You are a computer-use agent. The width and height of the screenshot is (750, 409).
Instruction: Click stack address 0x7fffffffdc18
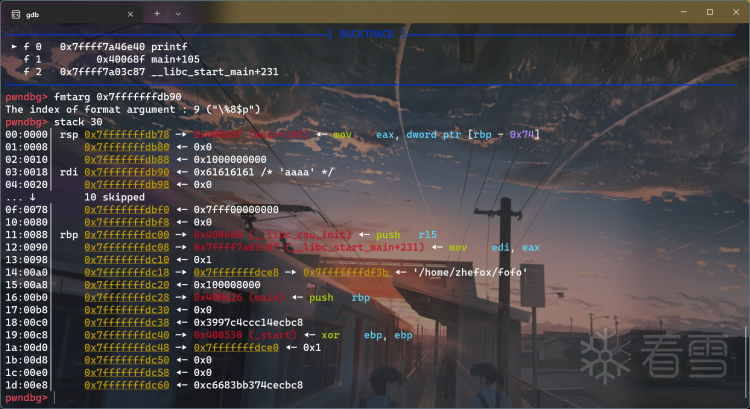(x=127, y=272)
